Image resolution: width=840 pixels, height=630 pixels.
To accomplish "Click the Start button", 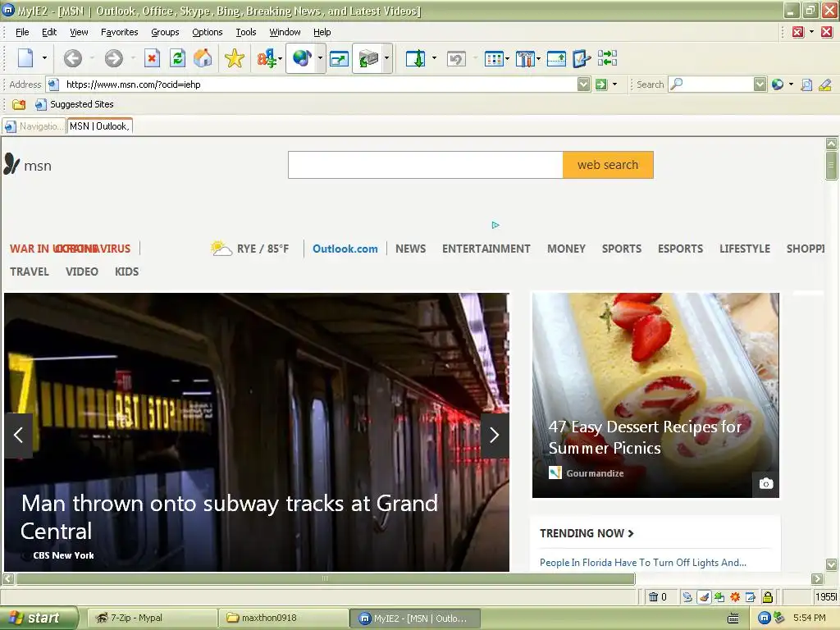I will pos(39,619).
